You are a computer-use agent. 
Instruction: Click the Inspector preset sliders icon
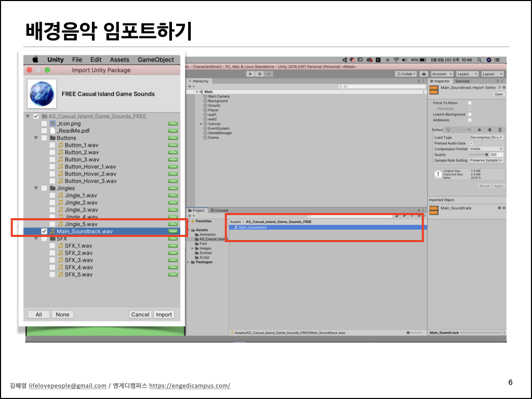coord(499,87)
